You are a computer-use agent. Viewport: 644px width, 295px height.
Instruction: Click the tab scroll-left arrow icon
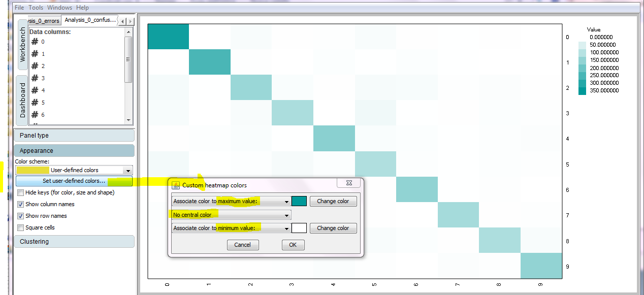(123, 21)
